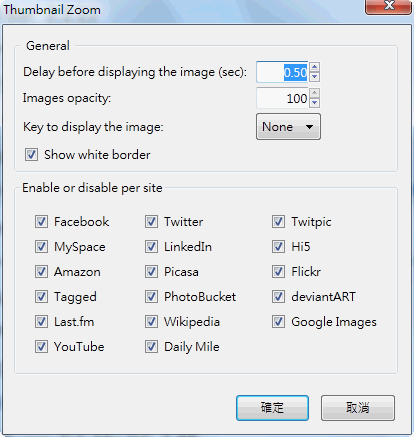Cancel changes with the 取消 button
Screen dimensions: 414x437
click(x=358, y=408)
